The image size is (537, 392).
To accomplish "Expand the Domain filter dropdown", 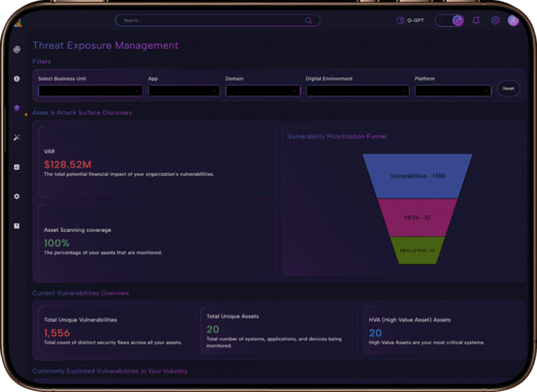I will click(263, 90).
